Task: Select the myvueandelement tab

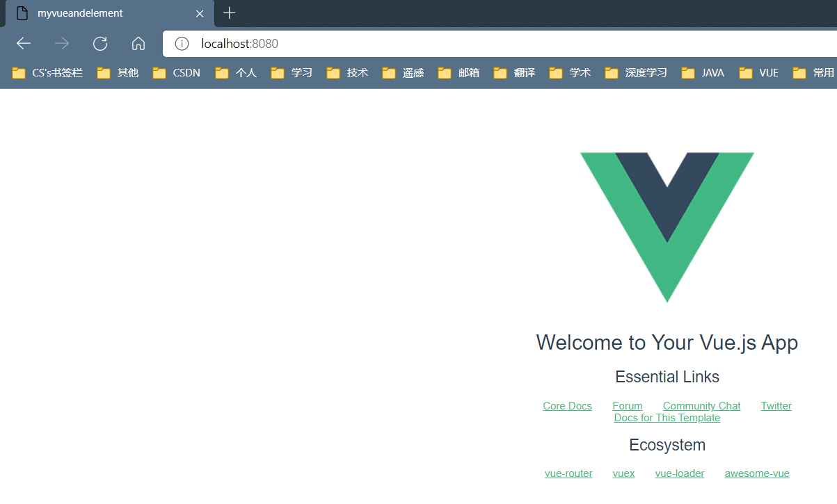Action: click(109, 13)
